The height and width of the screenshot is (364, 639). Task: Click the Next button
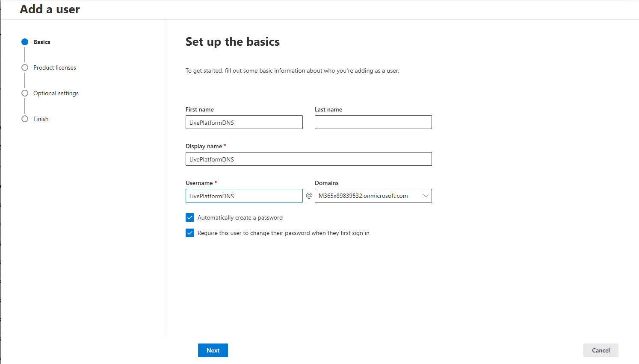click(213, 350)
